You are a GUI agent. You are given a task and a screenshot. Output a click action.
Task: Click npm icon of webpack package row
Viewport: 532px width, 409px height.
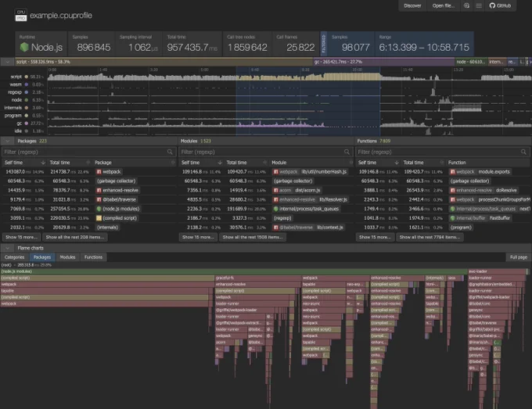[x=99, y=172]
